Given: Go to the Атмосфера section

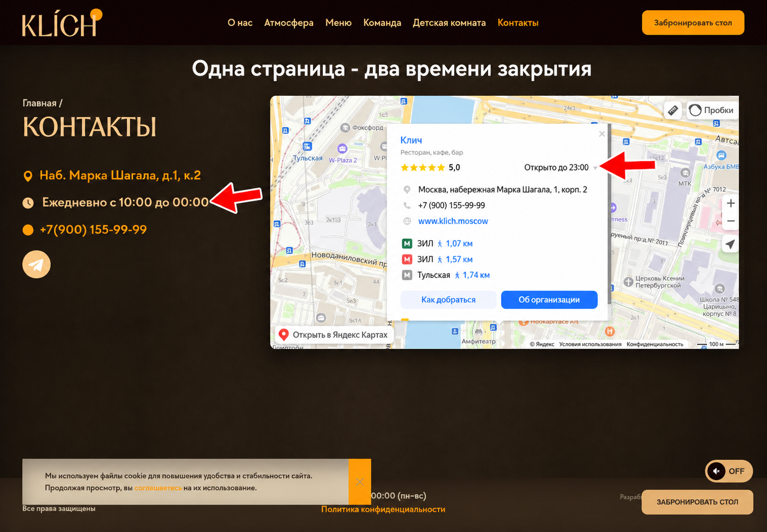Looking at the screenshot, I should coord(289,23).
